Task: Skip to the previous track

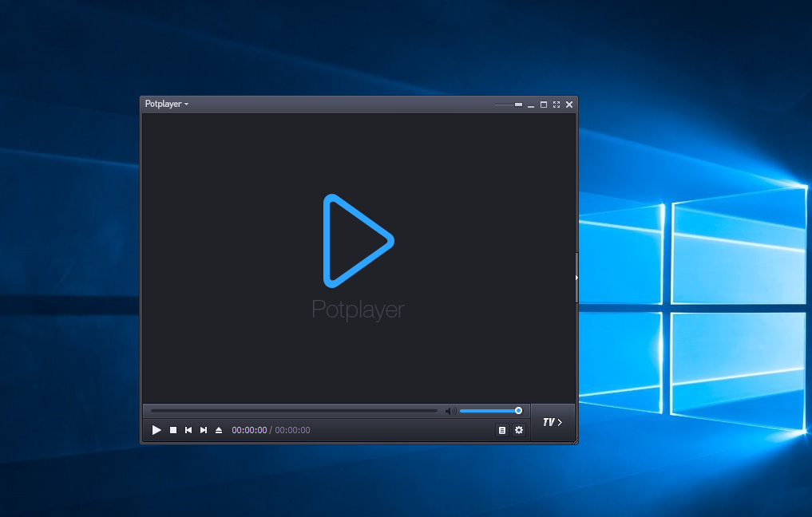Action: [x=188, y=430]
